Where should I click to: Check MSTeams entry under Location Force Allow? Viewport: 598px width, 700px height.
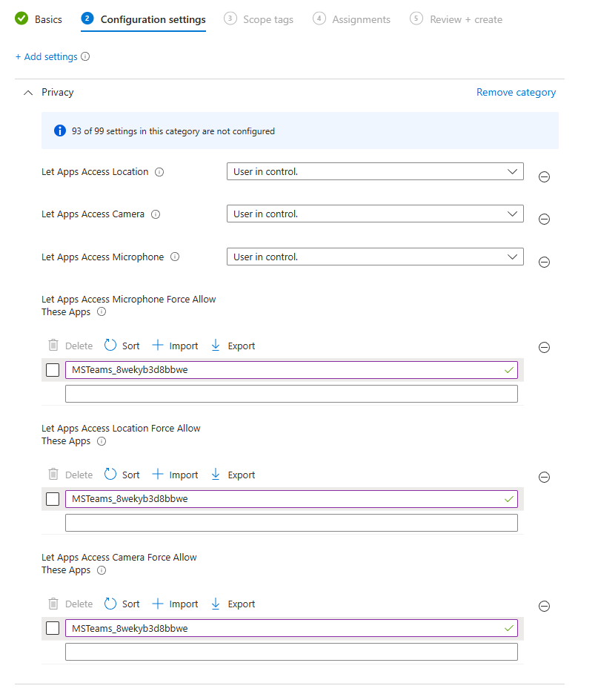pyautogui.click(x=53, y=499)
